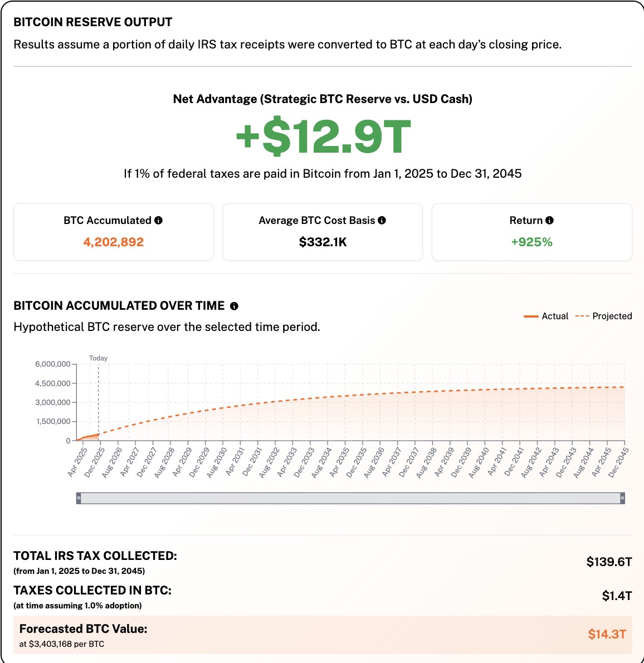Click info icon beside Average BTC Cost Basis

coord(382,220)
